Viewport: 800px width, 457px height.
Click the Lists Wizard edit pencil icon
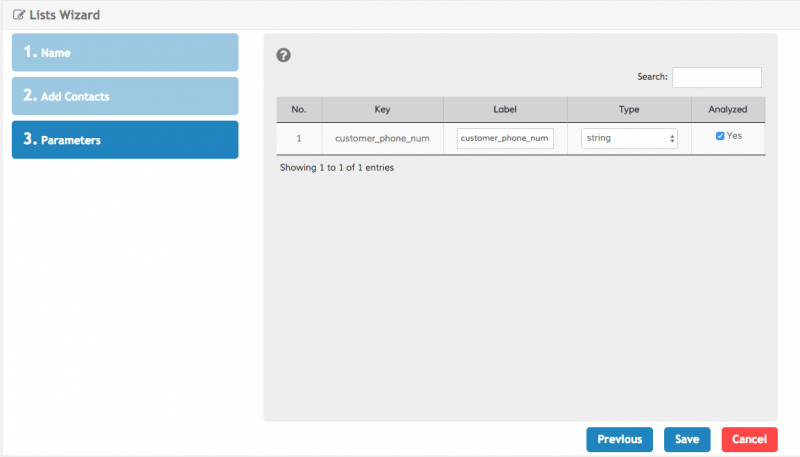[x=19, y=16]
